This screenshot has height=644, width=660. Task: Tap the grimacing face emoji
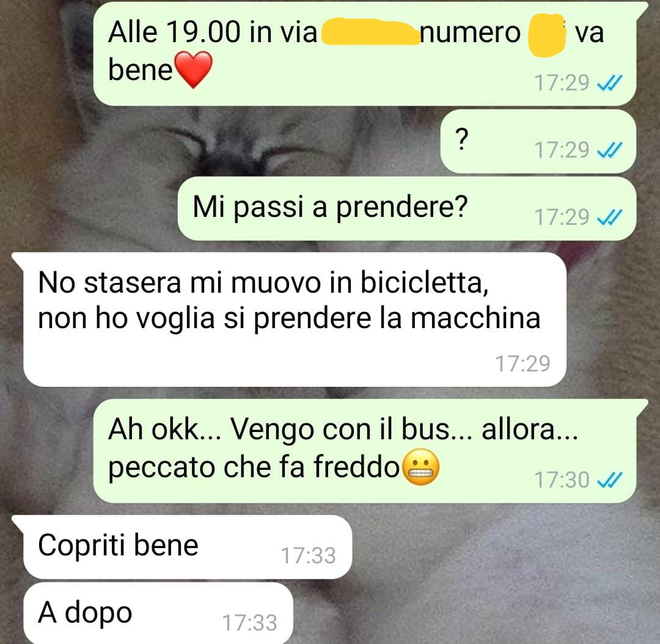click(421, 467)
